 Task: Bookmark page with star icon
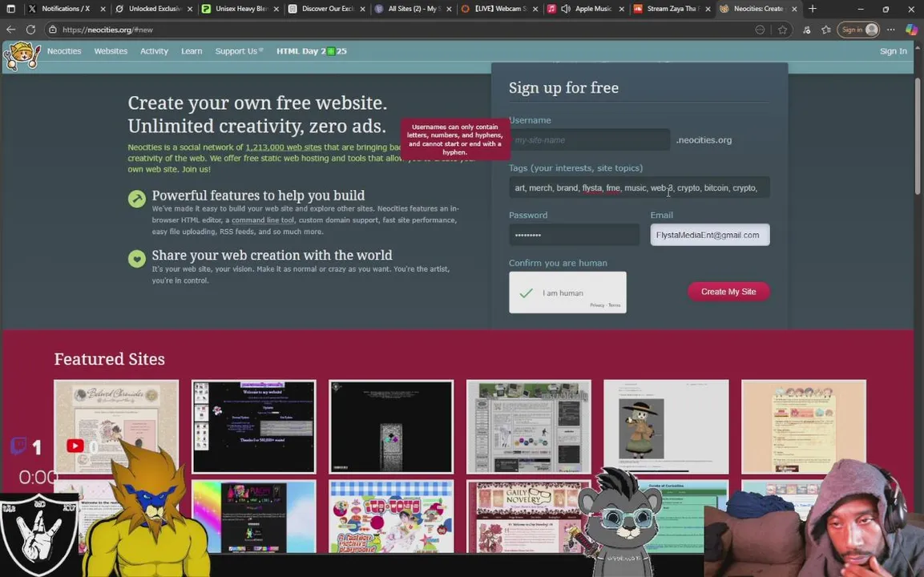[x=783, y=30]
